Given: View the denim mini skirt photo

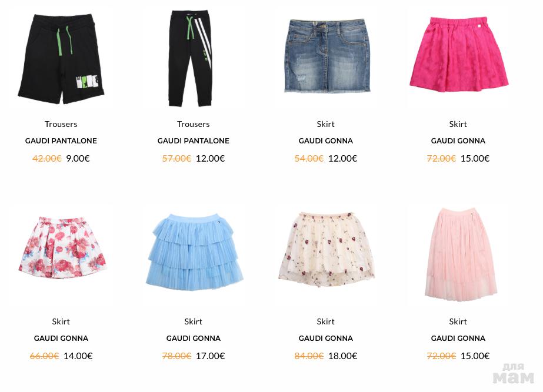Looking at the screenshot, I should [325, 55].
